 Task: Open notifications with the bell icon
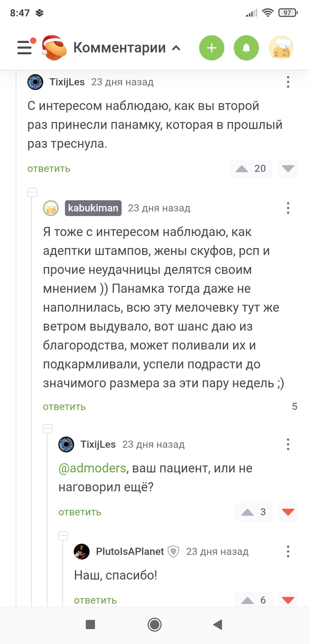246,48
